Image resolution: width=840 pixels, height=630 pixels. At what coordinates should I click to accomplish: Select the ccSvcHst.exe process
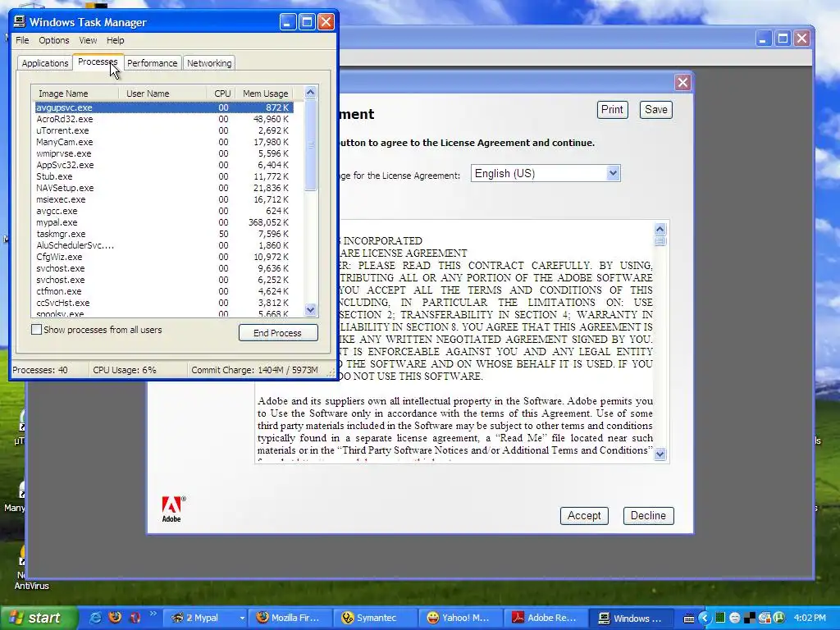(x=163, y=303)
